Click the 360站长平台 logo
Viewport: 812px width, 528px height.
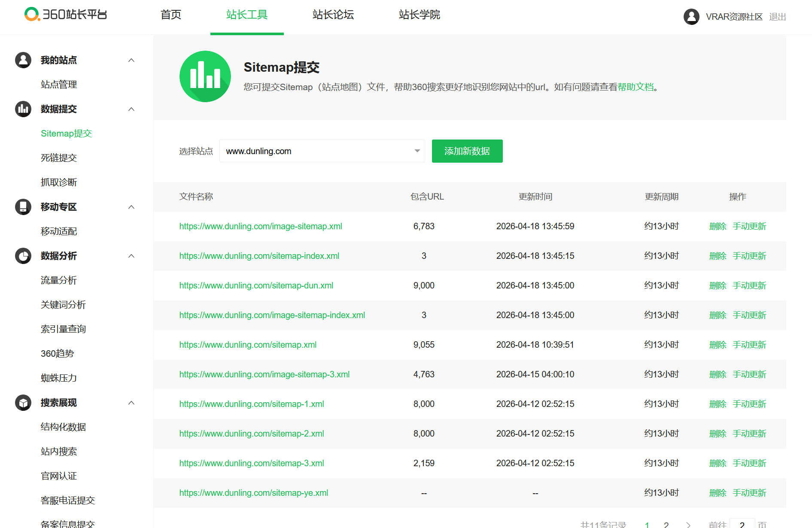(x=66, y=14)
